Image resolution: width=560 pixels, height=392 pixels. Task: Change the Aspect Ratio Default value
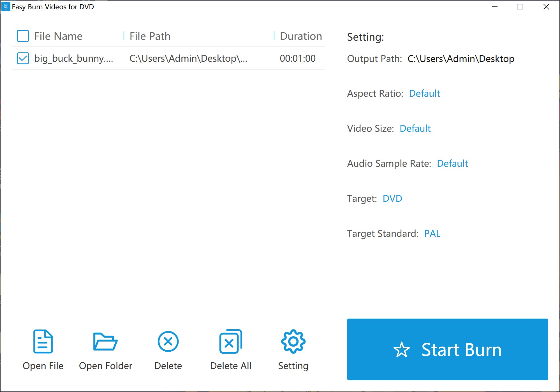424,93
